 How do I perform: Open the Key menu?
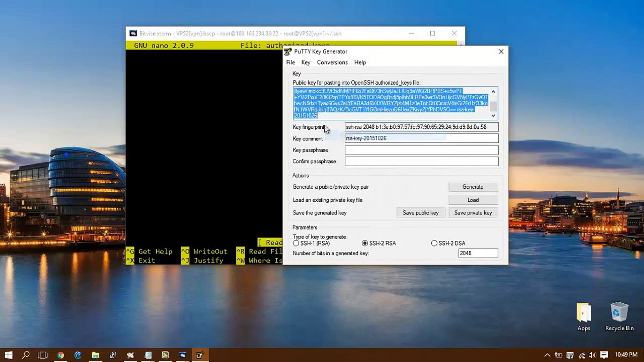click(306, 62)
